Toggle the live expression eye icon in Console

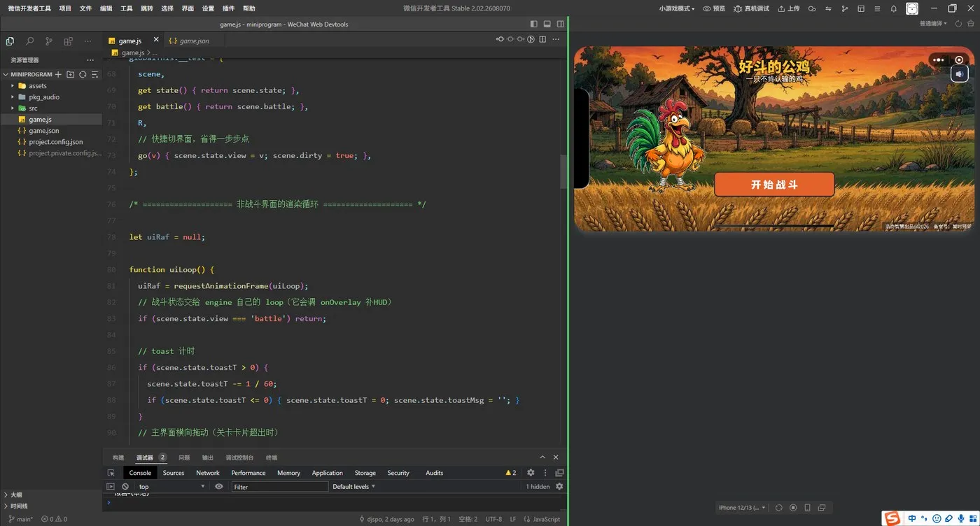coord(219,486)
